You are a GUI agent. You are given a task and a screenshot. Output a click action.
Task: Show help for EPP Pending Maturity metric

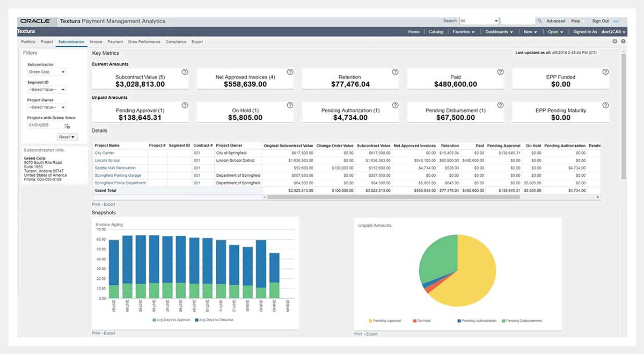pyautogui.click(x=605, y=105)
